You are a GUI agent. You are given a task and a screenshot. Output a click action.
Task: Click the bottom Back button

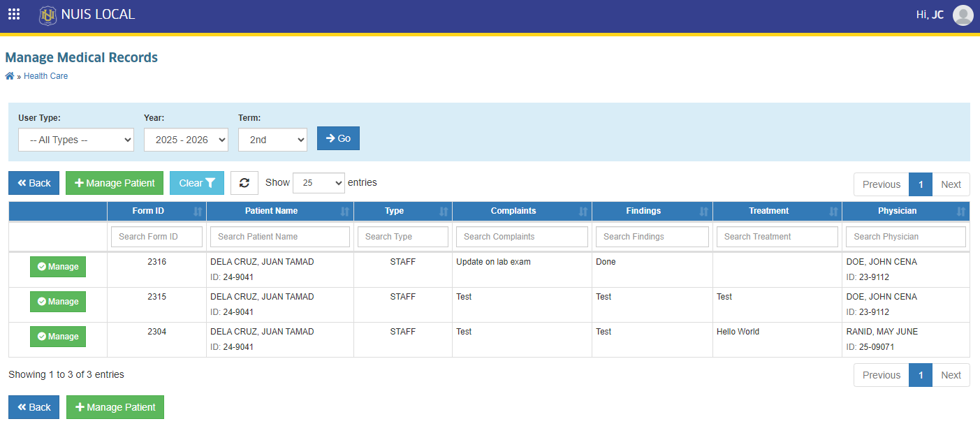click(34, 407)
